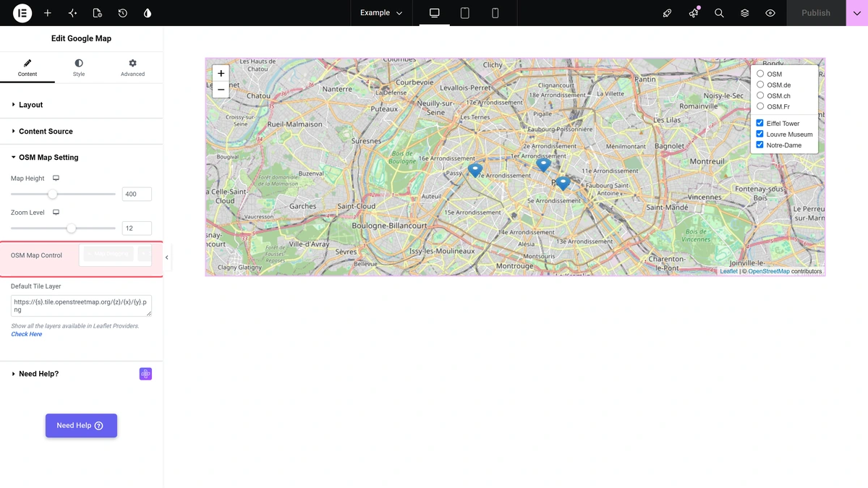
Task: Open the OpenStreetMap contributors link
Action: tap(769, 271)
